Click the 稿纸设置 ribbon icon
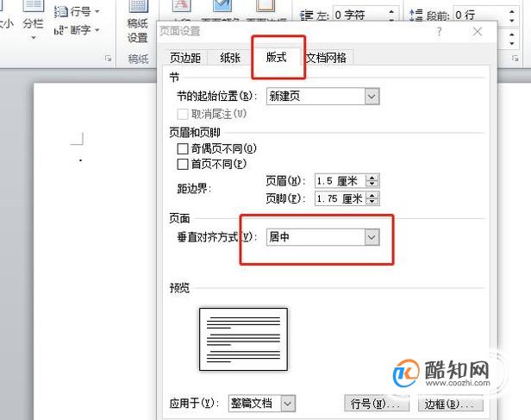Viewport: 531px width, 420px height. (138, 21)
